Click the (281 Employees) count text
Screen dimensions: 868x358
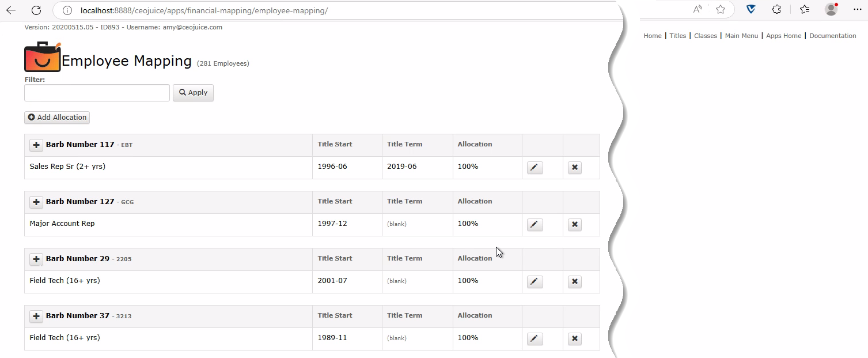coord(223,63)
